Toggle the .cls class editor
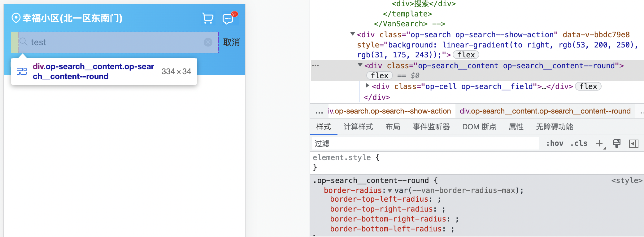This screenshot has height=237, width=644. (x=579, y=143)
